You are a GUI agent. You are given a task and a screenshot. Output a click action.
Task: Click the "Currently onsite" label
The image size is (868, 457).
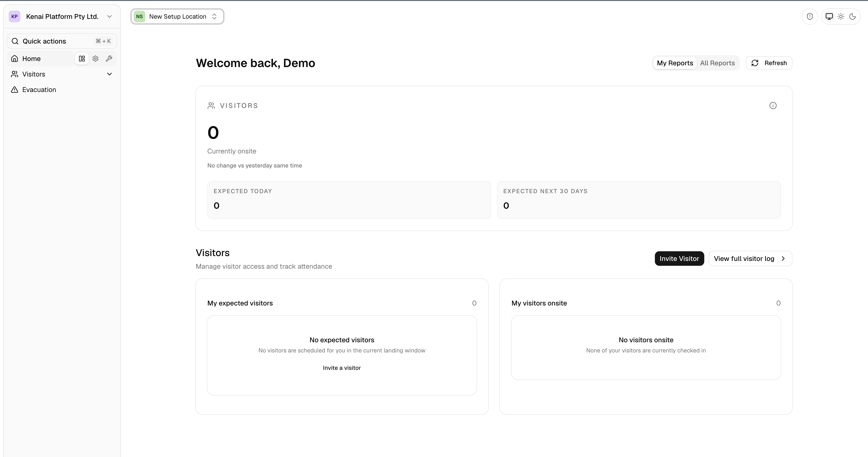pos(232,151)
